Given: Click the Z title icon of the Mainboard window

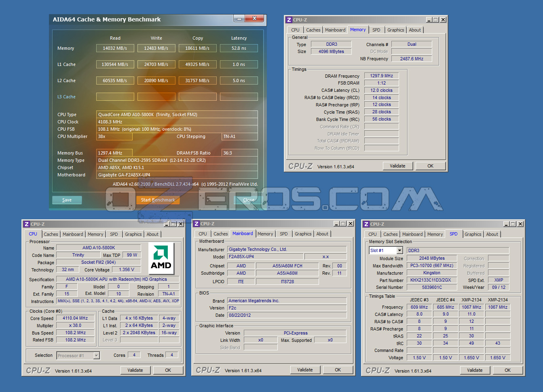Looking at the screenshot, I should coord(196,224).
